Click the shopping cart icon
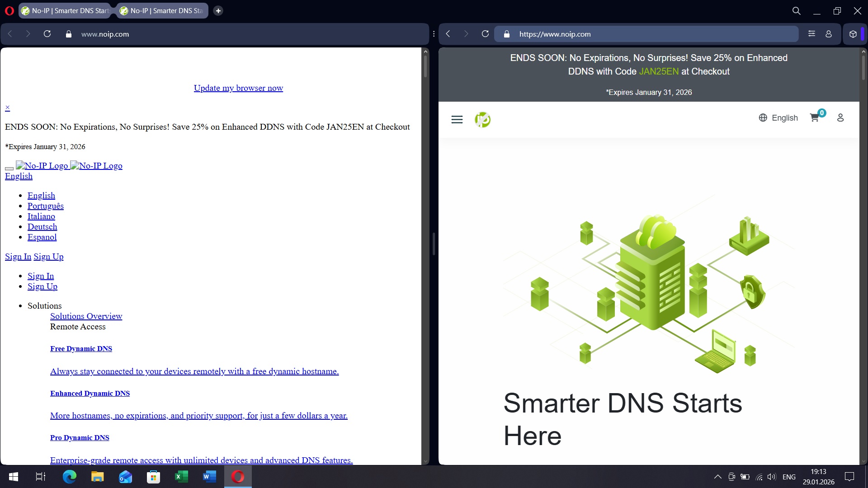This screenshot has width=868, height=488. [x=814, y=117]
